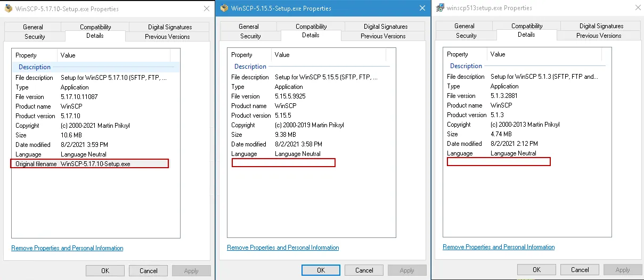Open Compatibility tab in WinSCP-5.15.5 properties

(311, 27)
